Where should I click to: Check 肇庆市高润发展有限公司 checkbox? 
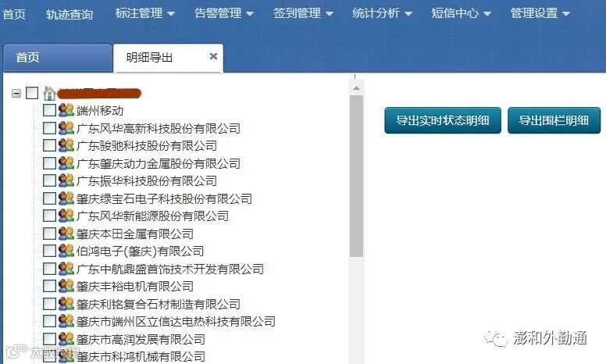coord(49,339)
